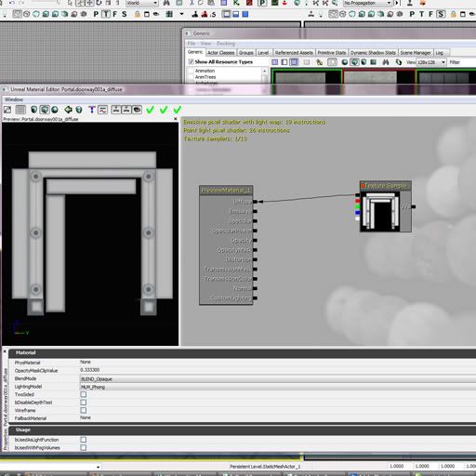Click the blue channel output on Texture Sample
Screen dimensions: 476x476
(357, 213)
